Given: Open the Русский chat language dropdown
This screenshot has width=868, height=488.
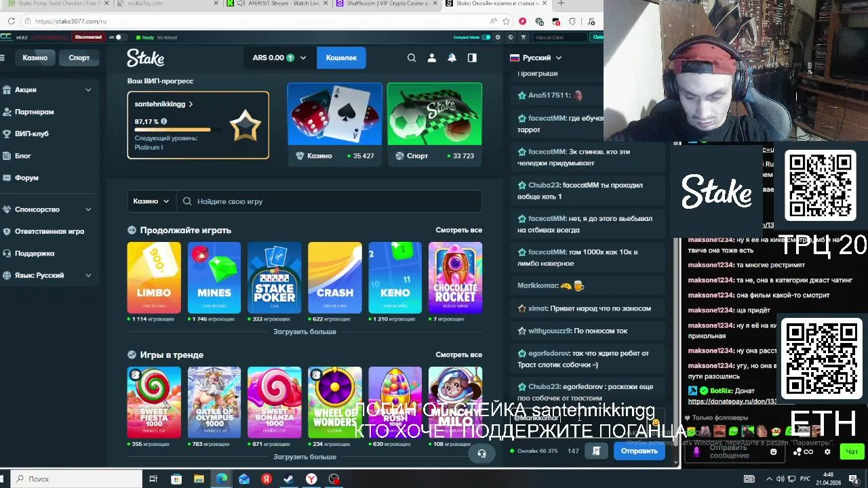Looking at the screenshot, I should (536, 58).
